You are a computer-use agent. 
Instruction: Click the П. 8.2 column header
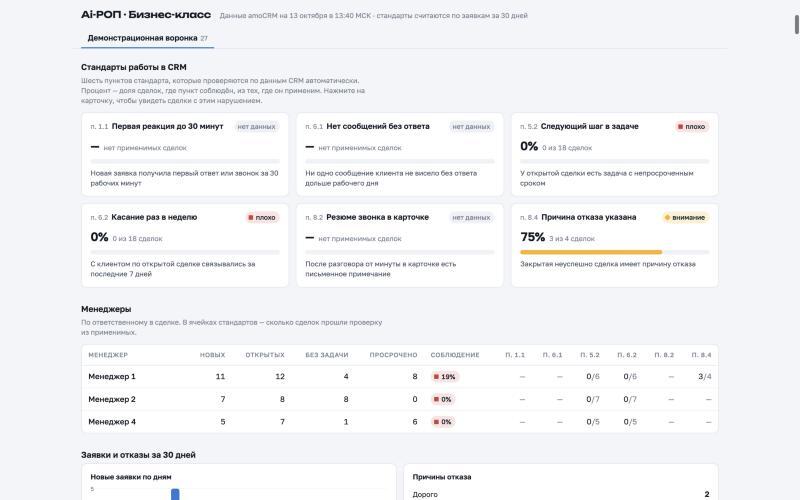(x=664, y=355)
